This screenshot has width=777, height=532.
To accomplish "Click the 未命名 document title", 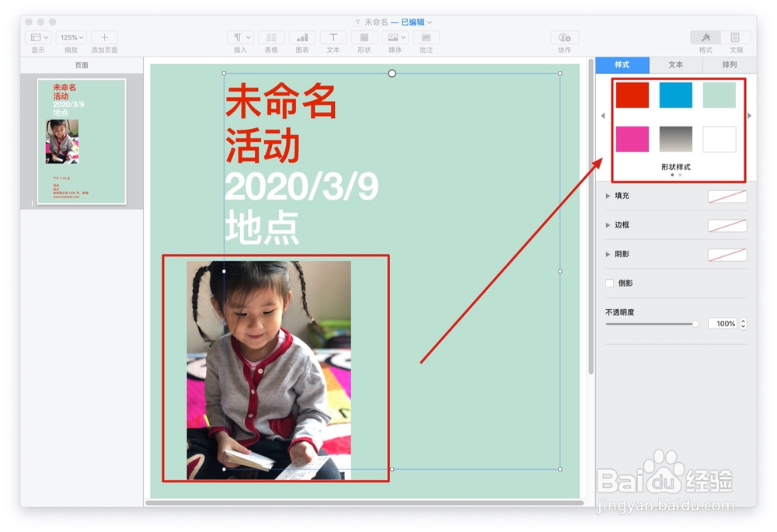I will tap(374, 22).
